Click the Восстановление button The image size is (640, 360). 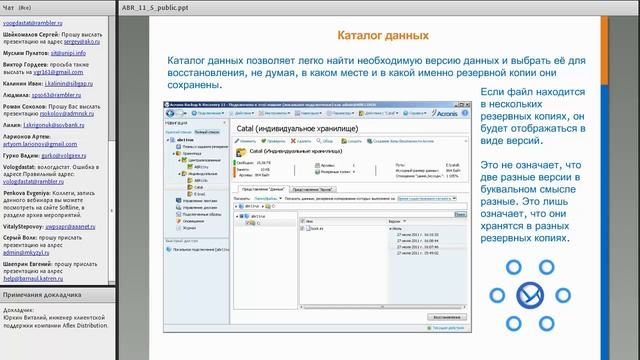447,317
